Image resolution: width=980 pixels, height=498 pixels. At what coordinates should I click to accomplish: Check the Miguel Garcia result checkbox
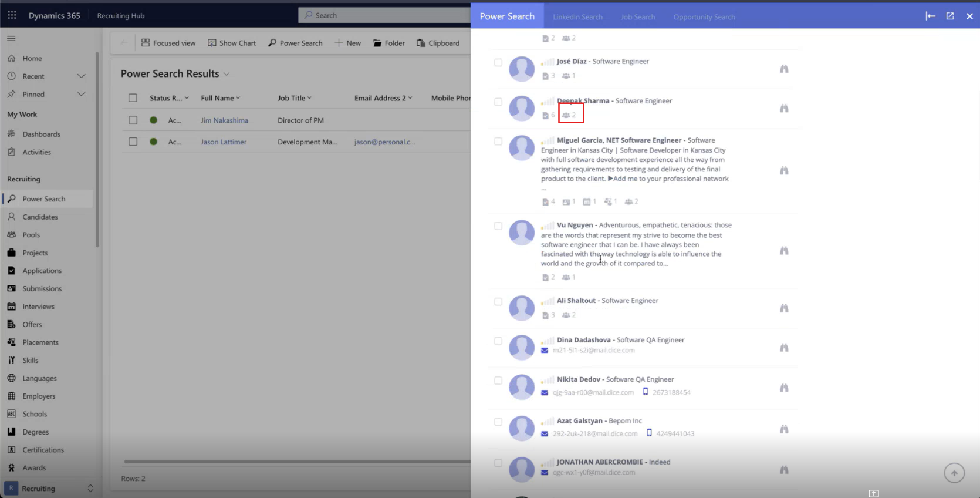(498, 141)
